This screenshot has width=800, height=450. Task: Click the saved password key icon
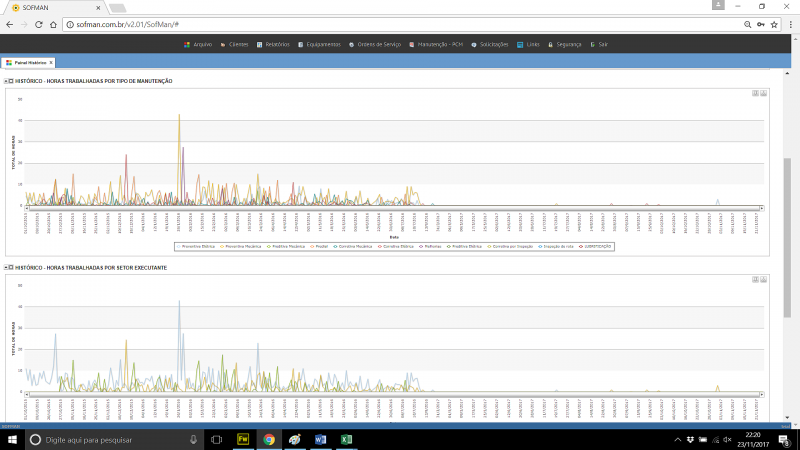pyautogui.click(x=761, y=23)
